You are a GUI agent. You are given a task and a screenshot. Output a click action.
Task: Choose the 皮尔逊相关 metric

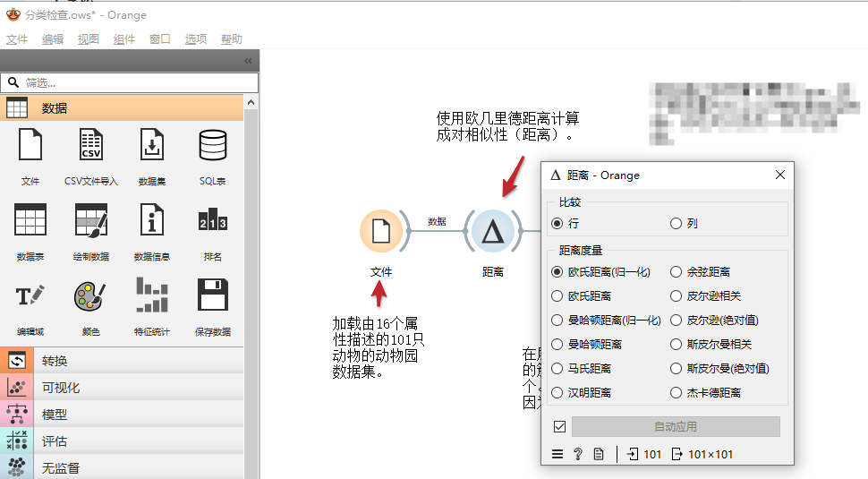click(706, 296)
